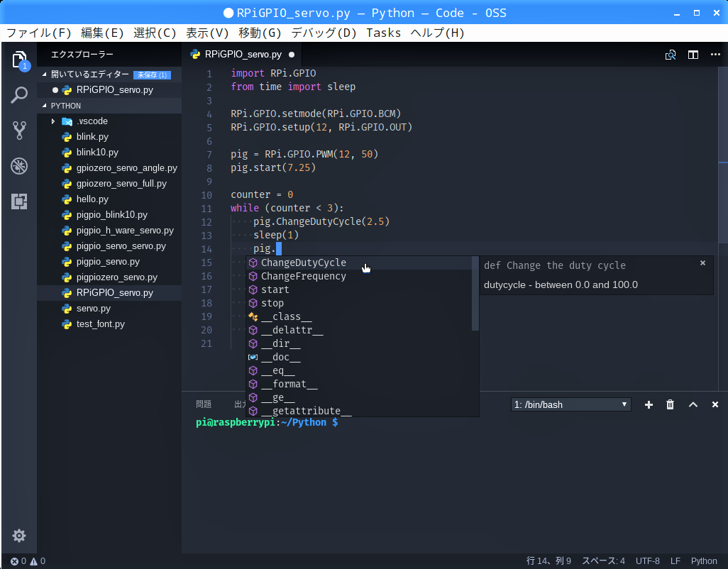Kill the terminal with the trash icon
This screenshot has width=728, height=569.
670,404
